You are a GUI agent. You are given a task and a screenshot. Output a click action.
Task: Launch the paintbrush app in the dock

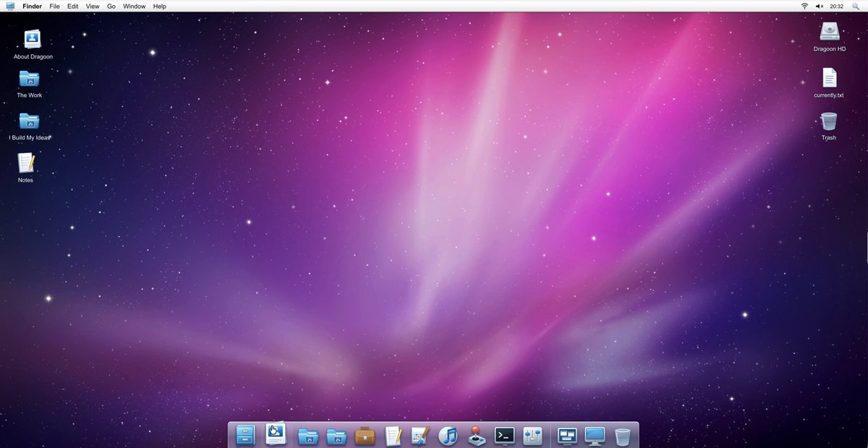point(420,435)
